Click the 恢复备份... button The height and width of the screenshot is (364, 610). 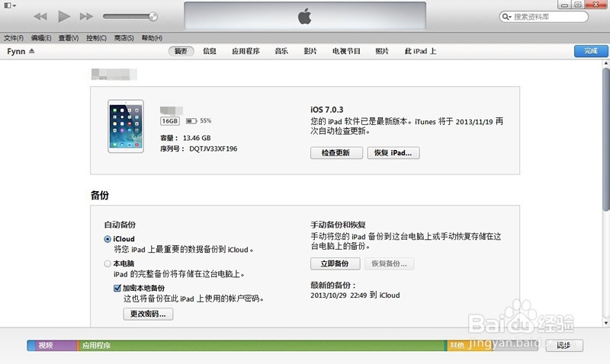click(x=390, y=263)
